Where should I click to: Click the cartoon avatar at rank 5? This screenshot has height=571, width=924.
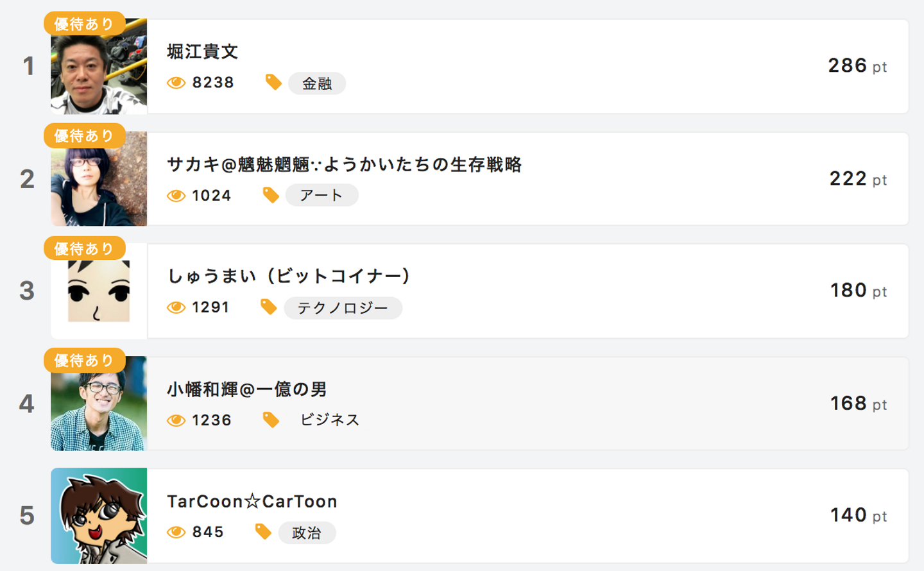point(99,516)
